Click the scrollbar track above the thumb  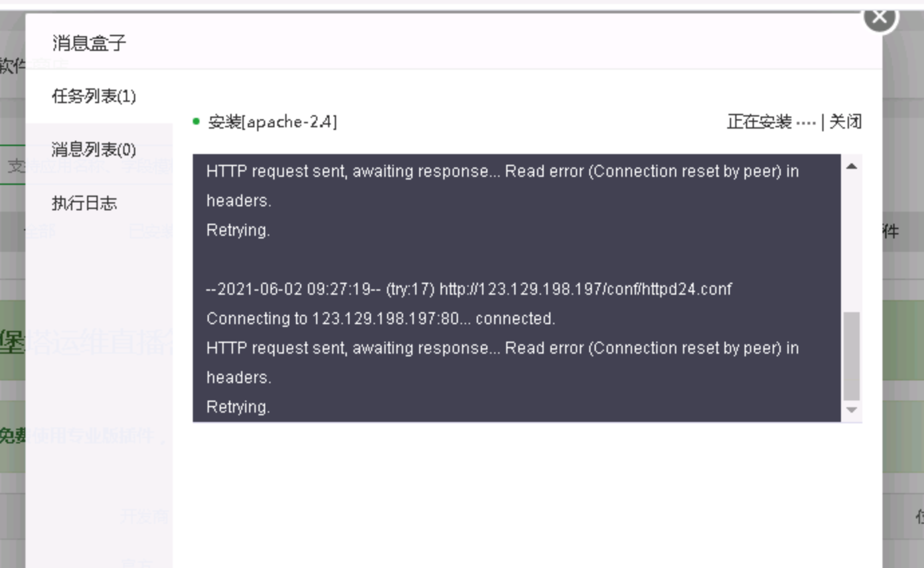click(852, 242)
